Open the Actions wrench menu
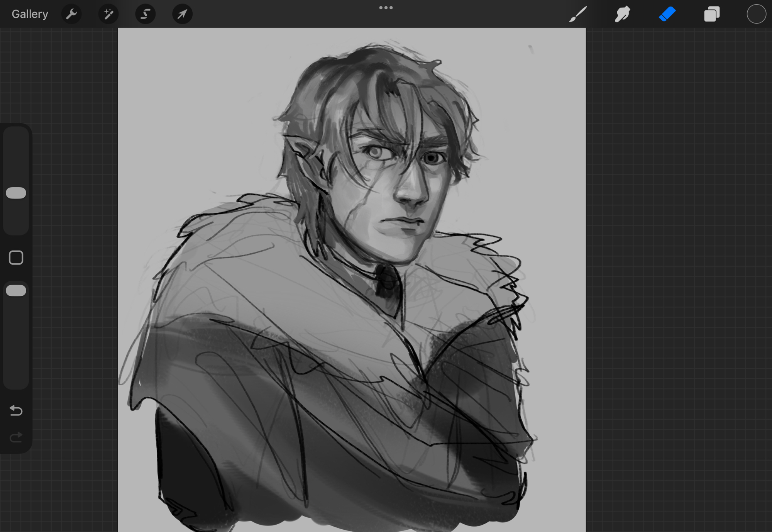Image resolution: width=772 pixels, height=532 pixels. (x=71, y=14)
